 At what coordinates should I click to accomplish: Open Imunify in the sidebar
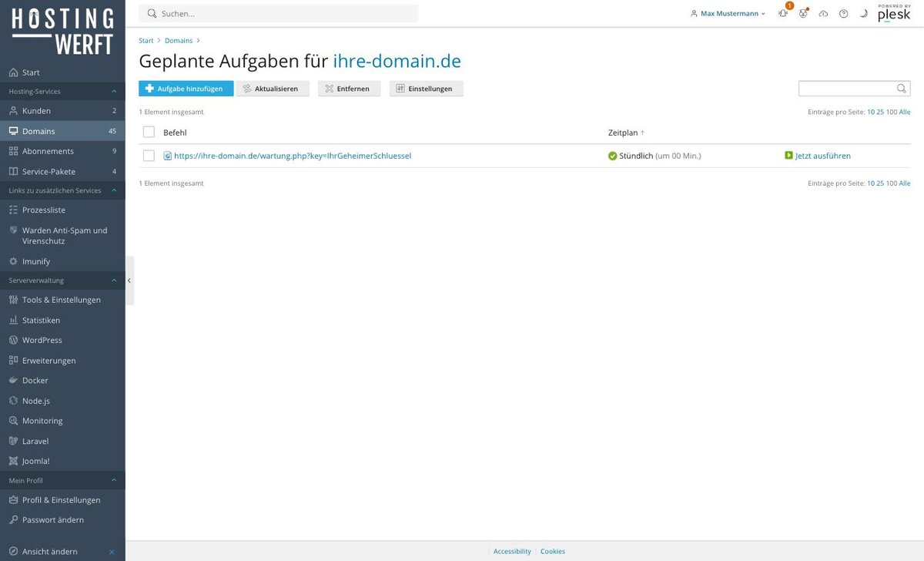pos(62,261)
